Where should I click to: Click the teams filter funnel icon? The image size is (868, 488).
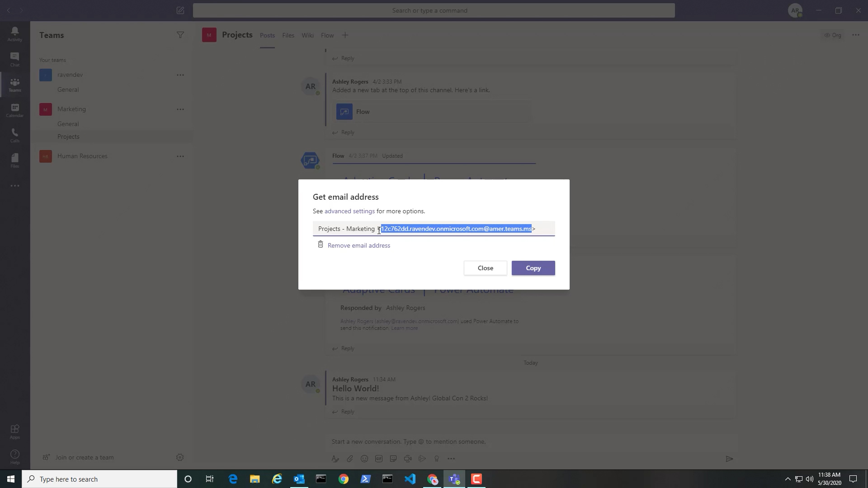(180, 35)
